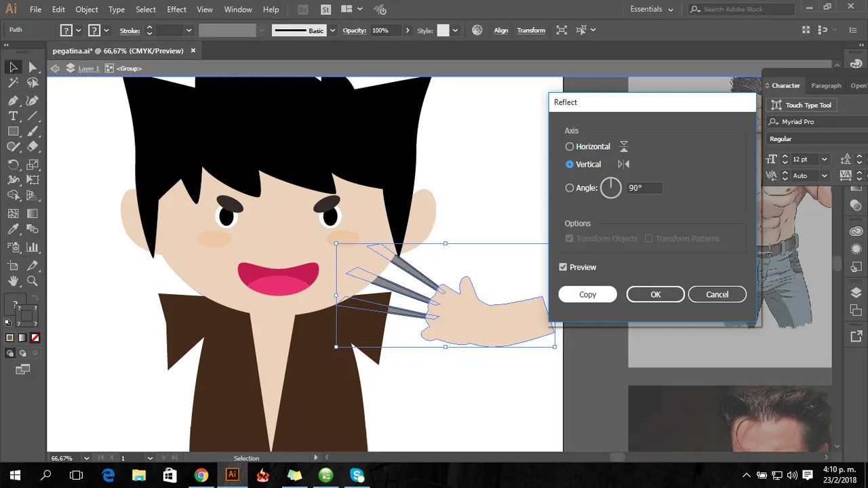Click the Stroke color swatch in toolbox

[x=27, y=316]
